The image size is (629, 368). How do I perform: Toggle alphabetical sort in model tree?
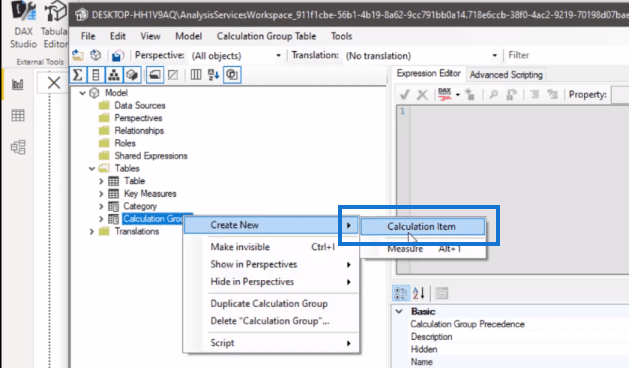(213, 75)
